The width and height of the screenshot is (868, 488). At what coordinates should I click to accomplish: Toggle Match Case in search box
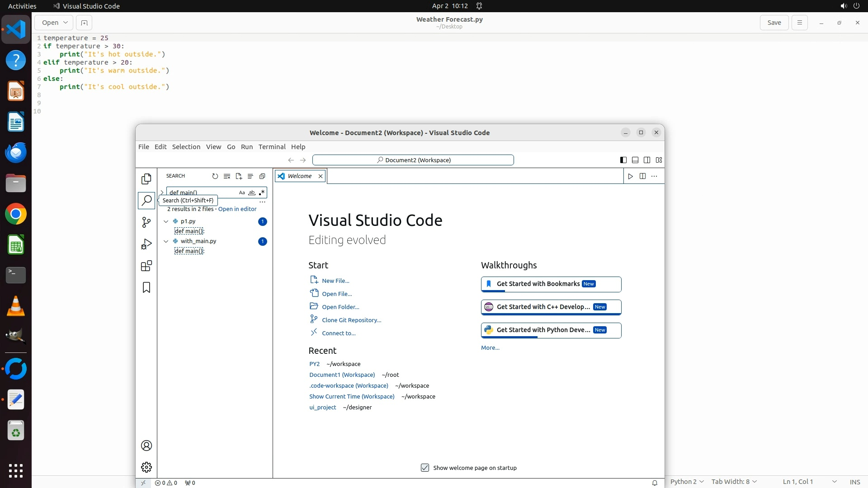pos(242,192)
